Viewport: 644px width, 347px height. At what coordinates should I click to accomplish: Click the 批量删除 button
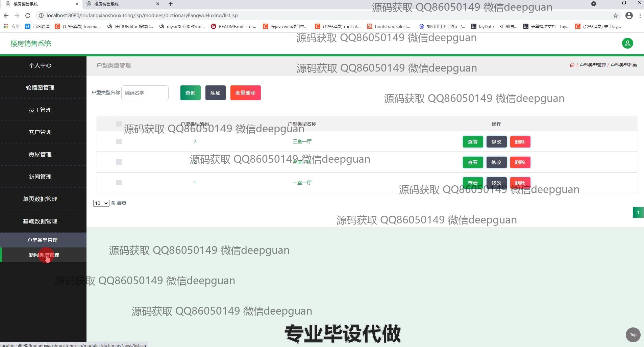click(x=245, y=93)
